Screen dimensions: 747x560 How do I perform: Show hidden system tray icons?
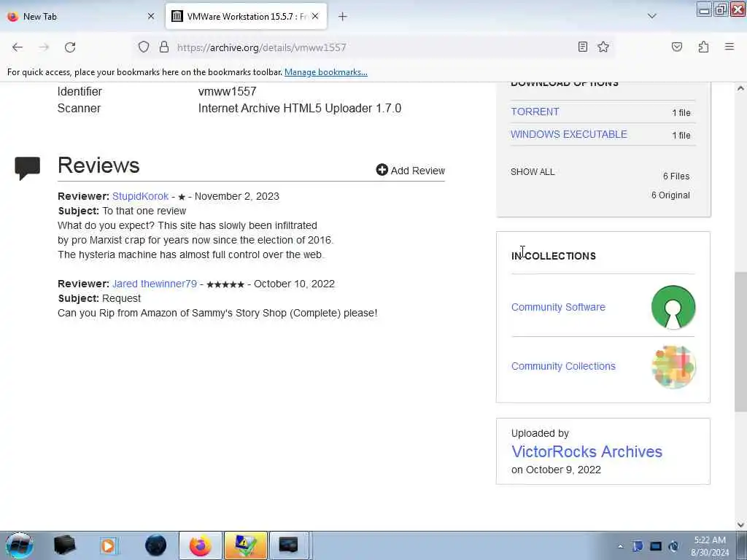(x=620, y=546)
